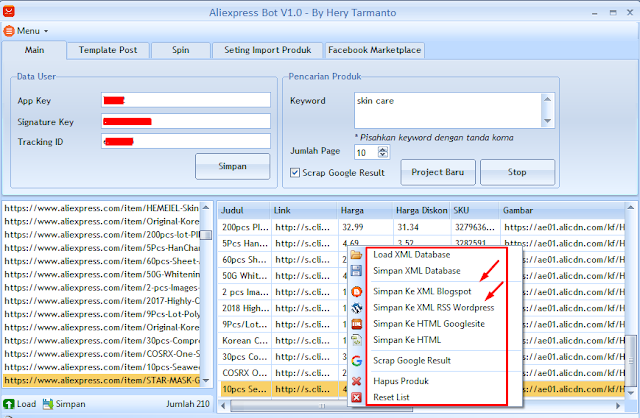Select Simpan Ke XML Blogspot
The height and width of the screenshot is (418, 640).
(422, 291)
